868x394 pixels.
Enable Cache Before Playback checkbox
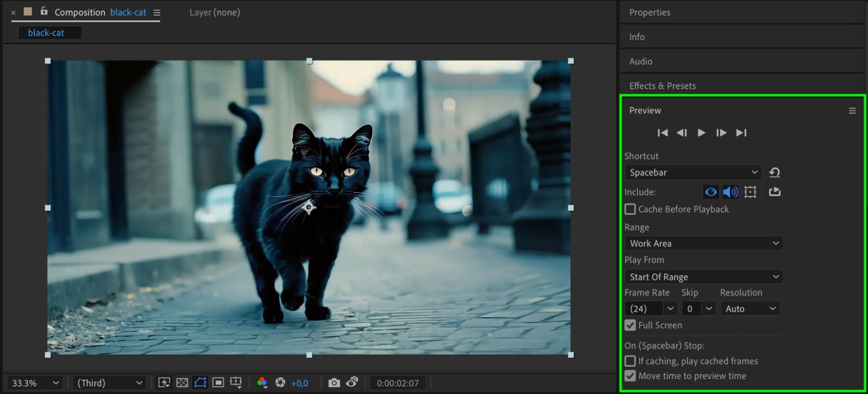pyautogui.click(x=630, y=209)
